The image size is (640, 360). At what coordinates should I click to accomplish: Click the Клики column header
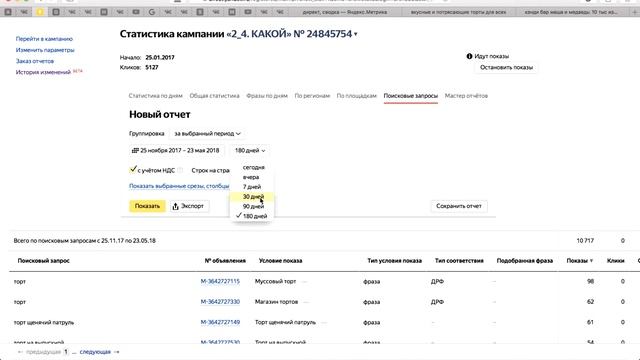tap(616, 261)
